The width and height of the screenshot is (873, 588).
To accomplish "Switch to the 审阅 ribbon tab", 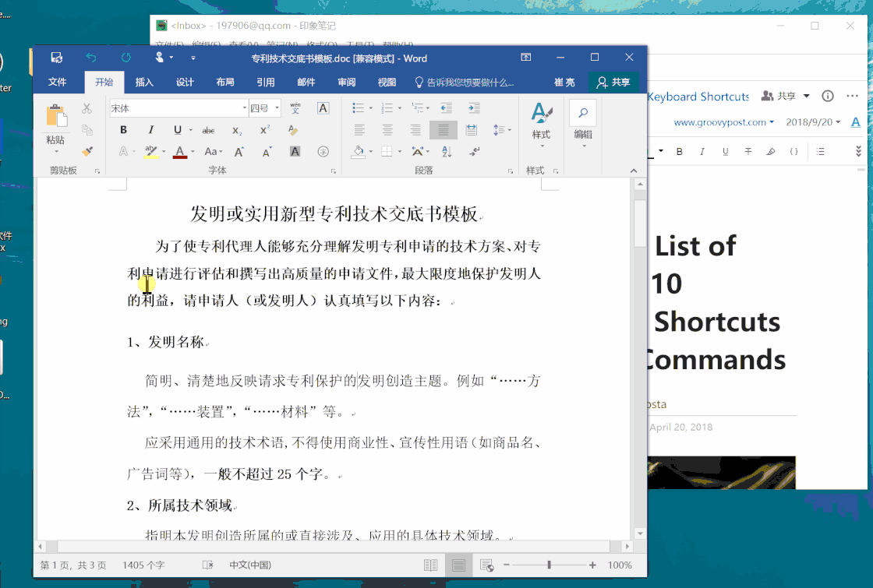I will point(346,82).
